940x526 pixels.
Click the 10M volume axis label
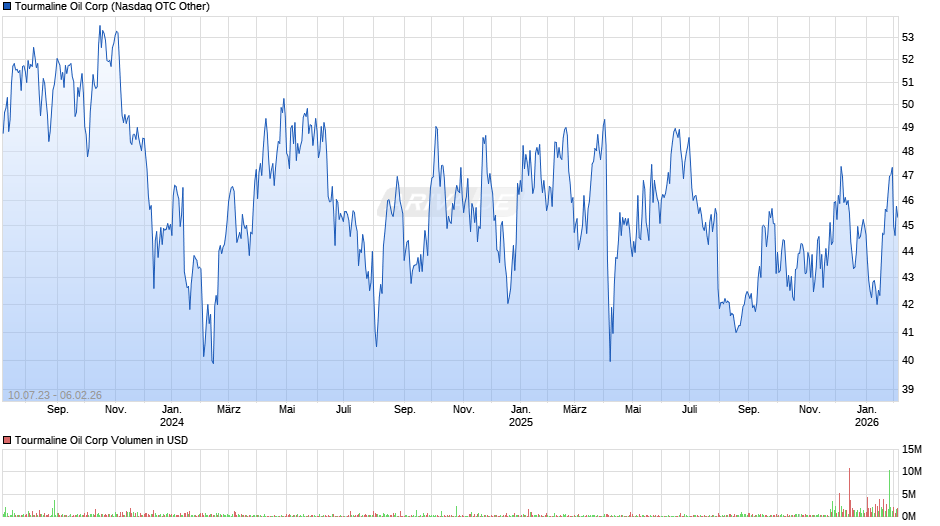click(x=912, y=471)
